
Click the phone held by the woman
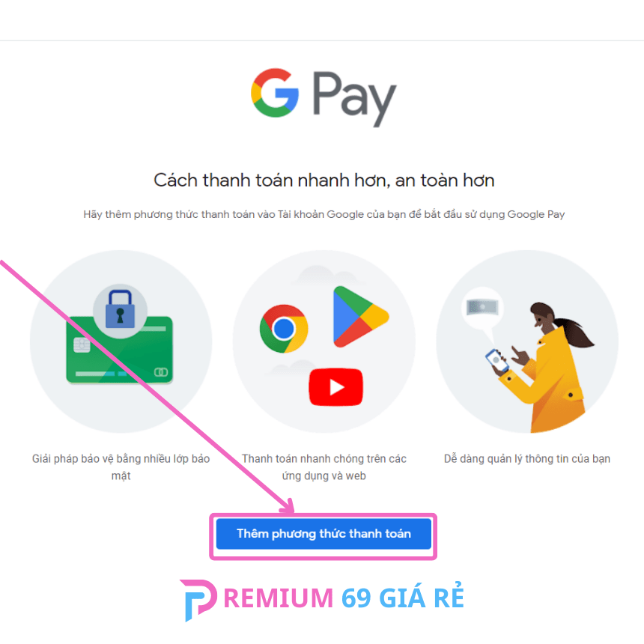click(x=496, y=362)
